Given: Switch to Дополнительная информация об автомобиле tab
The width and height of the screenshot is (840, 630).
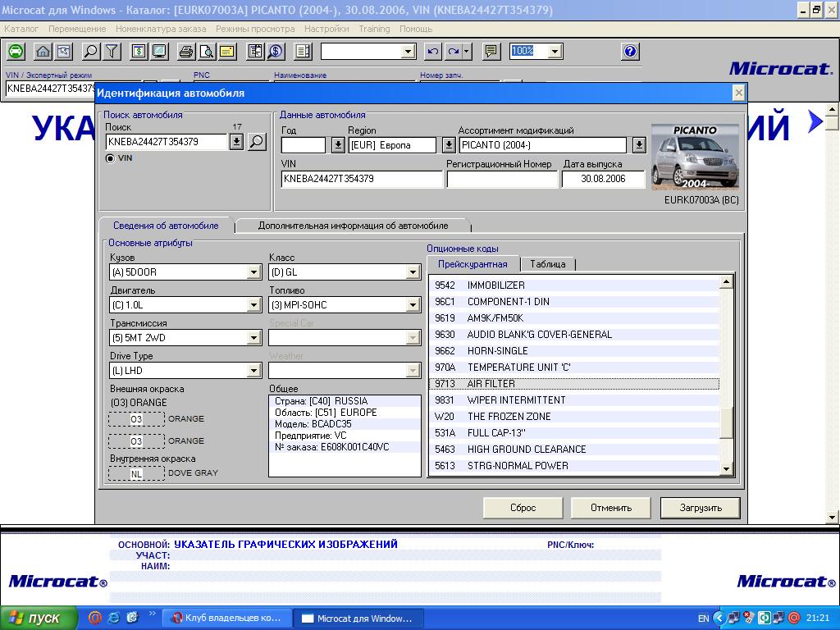Looking at the screenshot, I should point(353,226).
